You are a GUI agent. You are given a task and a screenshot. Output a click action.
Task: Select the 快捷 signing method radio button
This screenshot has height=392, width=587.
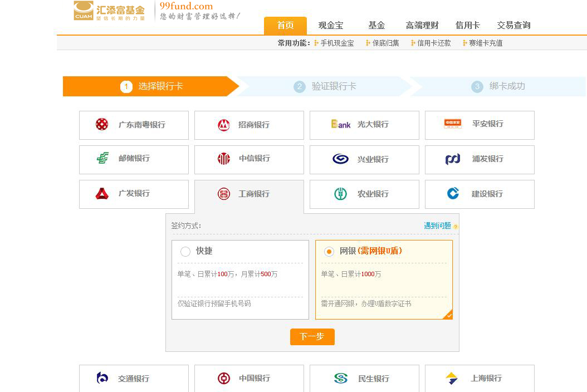coord(185,252)
